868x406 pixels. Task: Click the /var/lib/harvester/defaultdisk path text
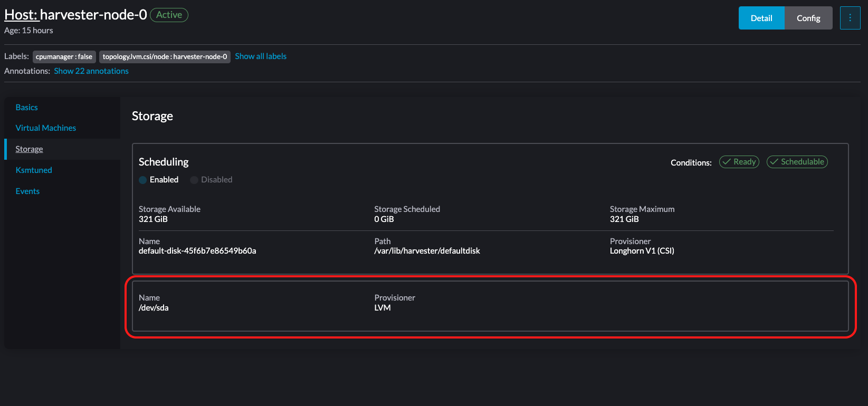[x=427, y=251]
